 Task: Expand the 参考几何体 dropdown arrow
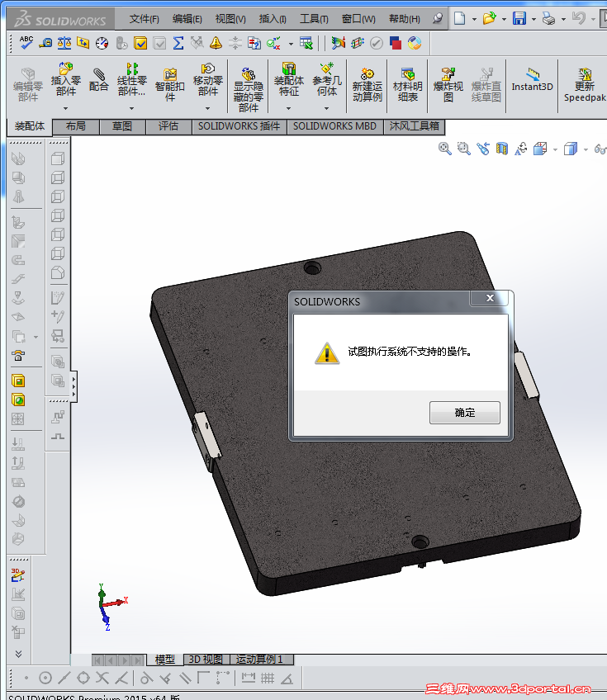pos(326,108)
